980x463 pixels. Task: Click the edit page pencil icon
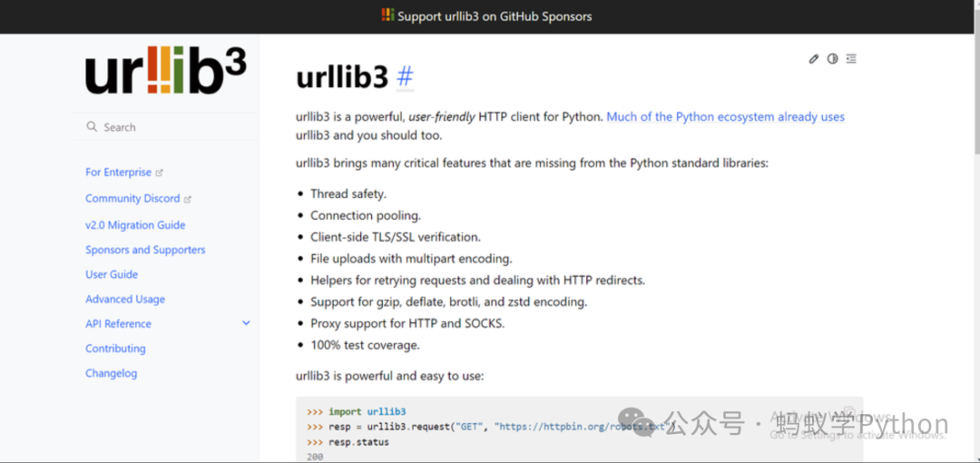click(x=813, y=59)
